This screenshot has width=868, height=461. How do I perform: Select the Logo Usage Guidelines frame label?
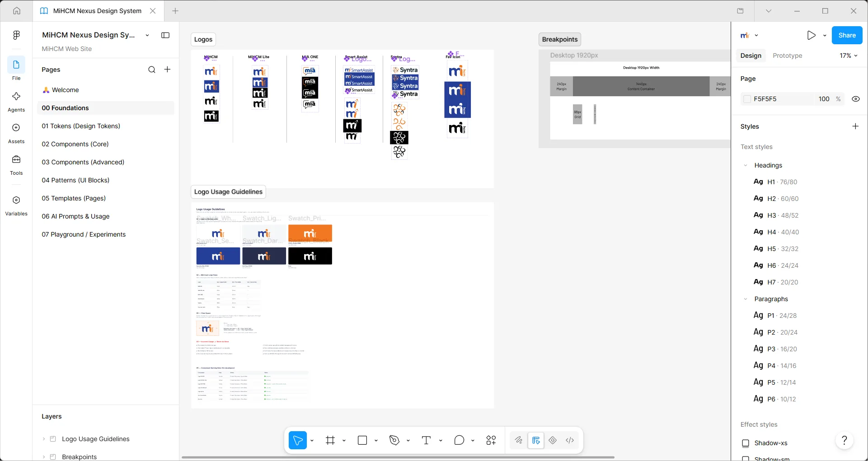pyautogui.click(x=228, y=192)
